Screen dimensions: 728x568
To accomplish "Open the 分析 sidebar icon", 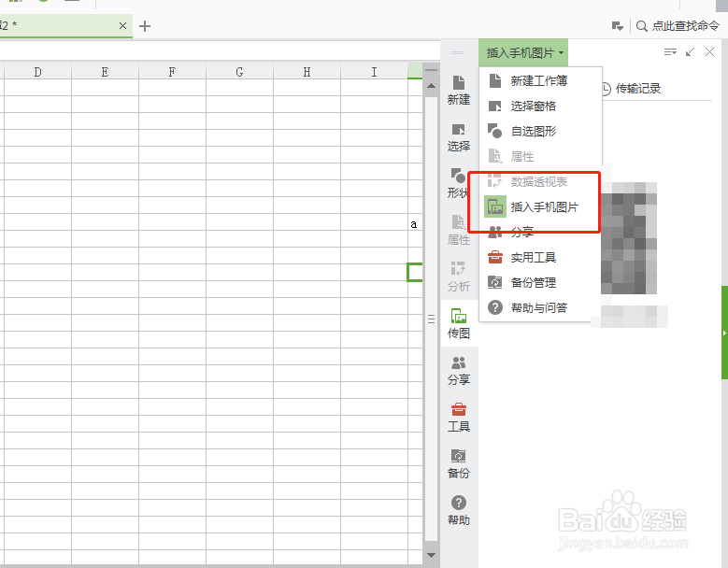I will 458,277.
